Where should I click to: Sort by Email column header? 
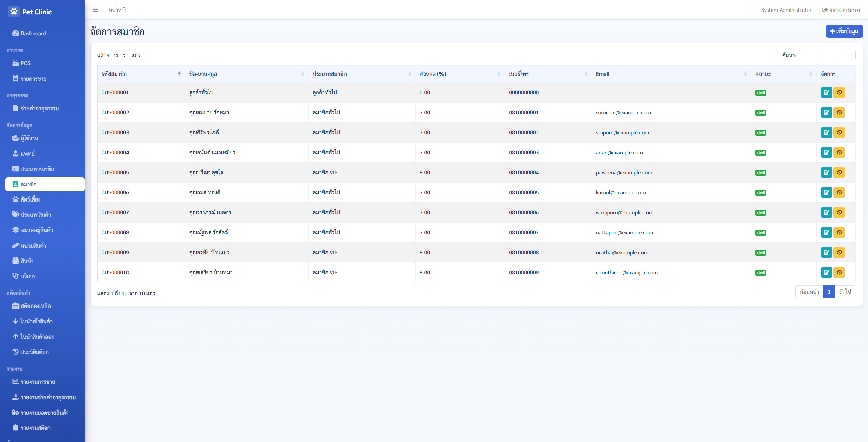point(671,74)
